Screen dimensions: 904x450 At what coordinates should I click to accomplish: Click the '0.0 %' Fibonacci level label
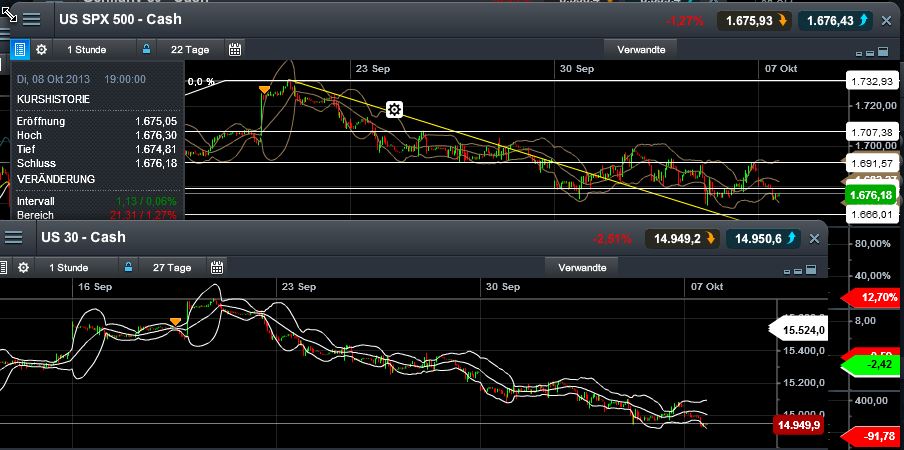(201, 82)
